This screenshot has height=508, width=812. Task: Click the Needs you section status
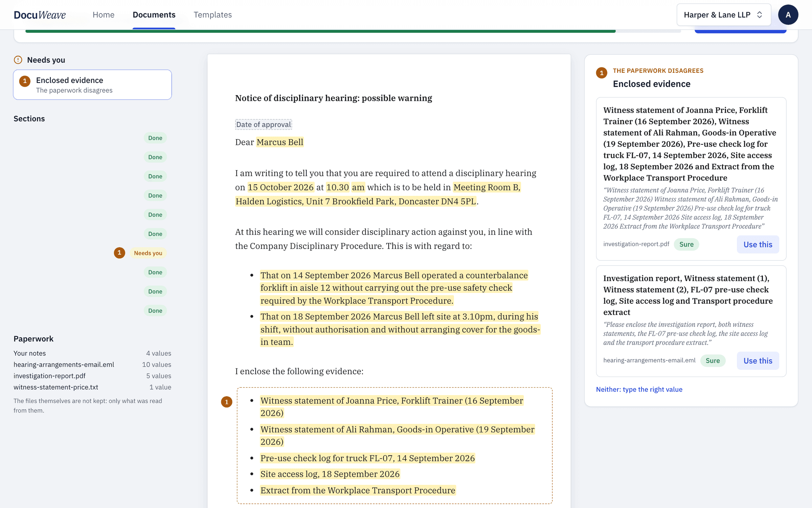click(148, 253)
